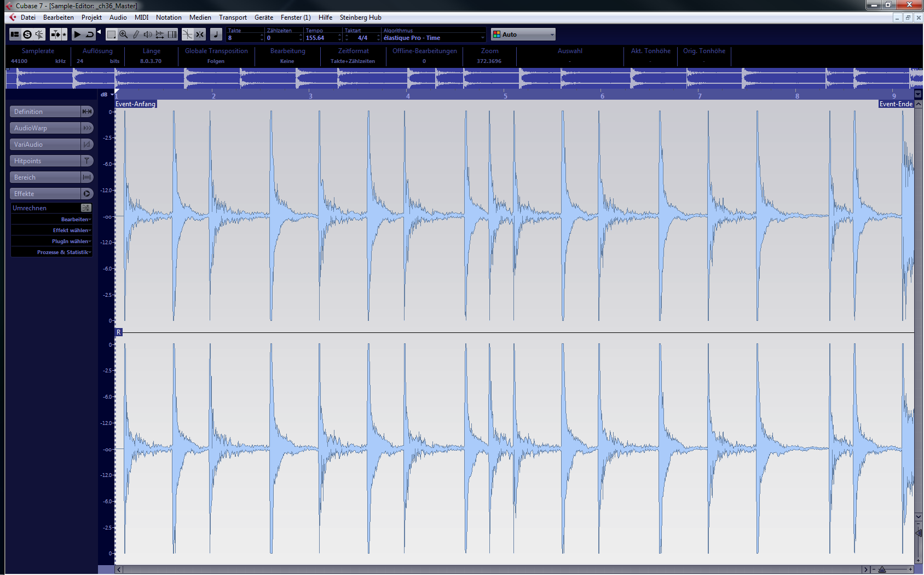924x575 pixels.
Task: Click the vertical scrollbar down arrow
Action: tap(919, 516)
